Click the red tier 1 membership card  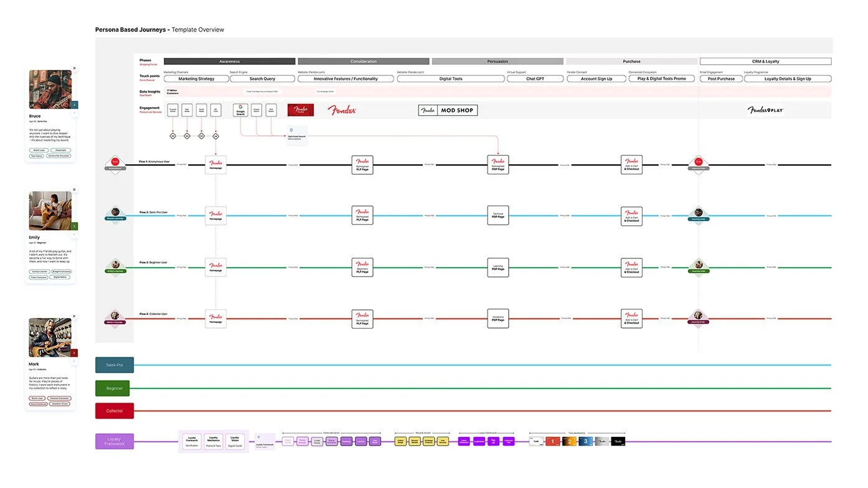[x=553, y=441]
